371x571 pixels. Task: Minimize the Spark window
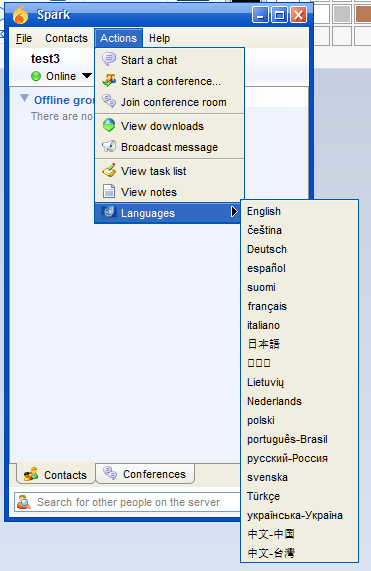[260, 15]
